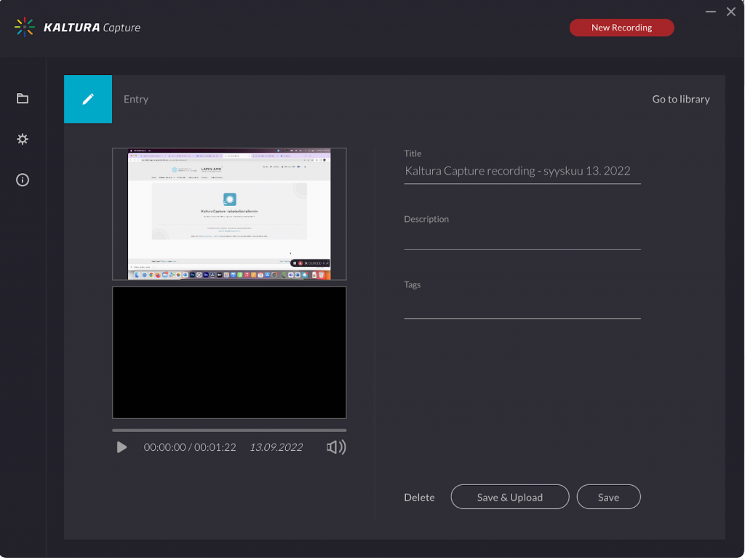This screenshot has height=560, width=745.
Task: Click the Description input field
Action: [x=522, y=238]
